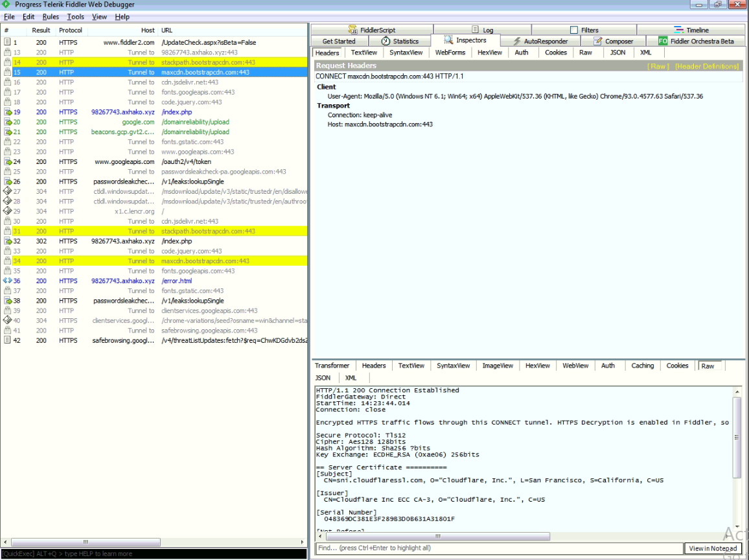749x560 pixels.
Task: Click the Filters tab checkbox icon
Action: pos(573,30)
